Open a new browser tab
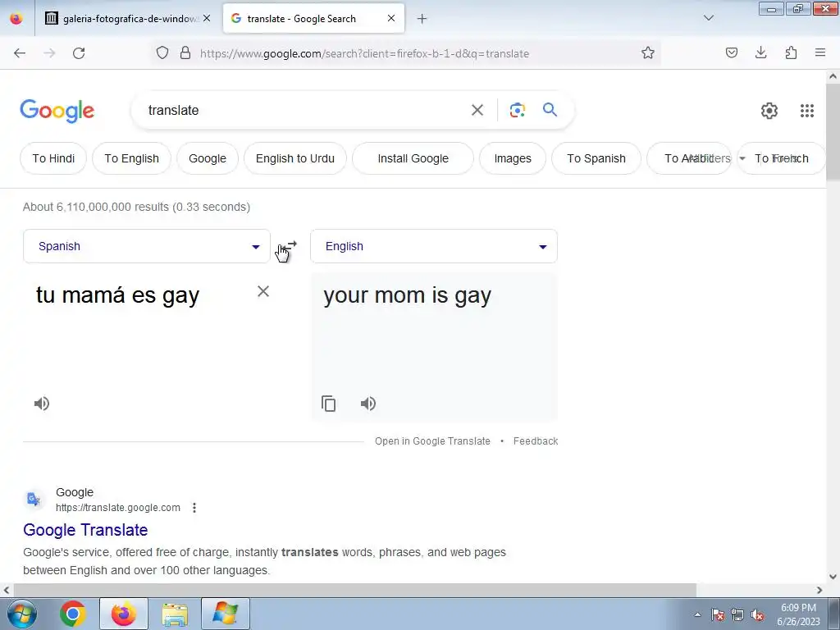This screenshot has height=630, width=840. click(422, 19)
